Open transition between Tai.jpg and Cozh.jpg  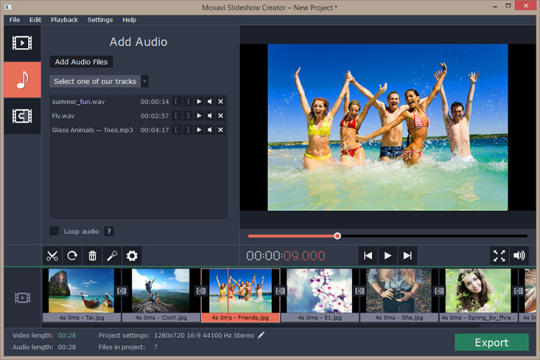(x=122, y=291)
